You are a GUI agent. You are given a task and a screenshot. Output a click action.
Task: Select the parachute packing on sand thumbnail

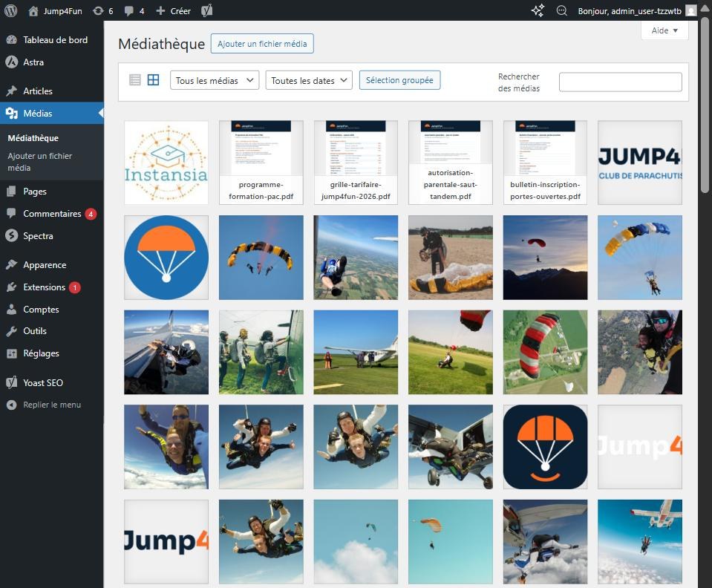click(451, 258)
